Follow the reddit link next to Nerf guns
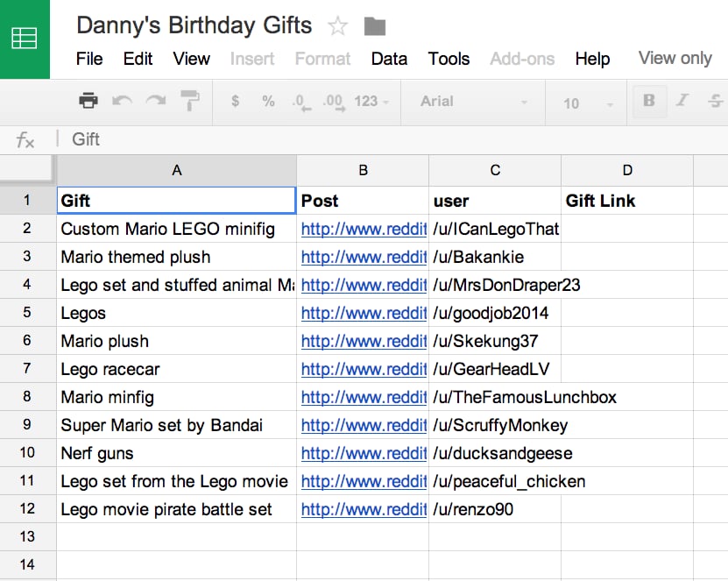 pyautogui.click(x=363, y=453)
